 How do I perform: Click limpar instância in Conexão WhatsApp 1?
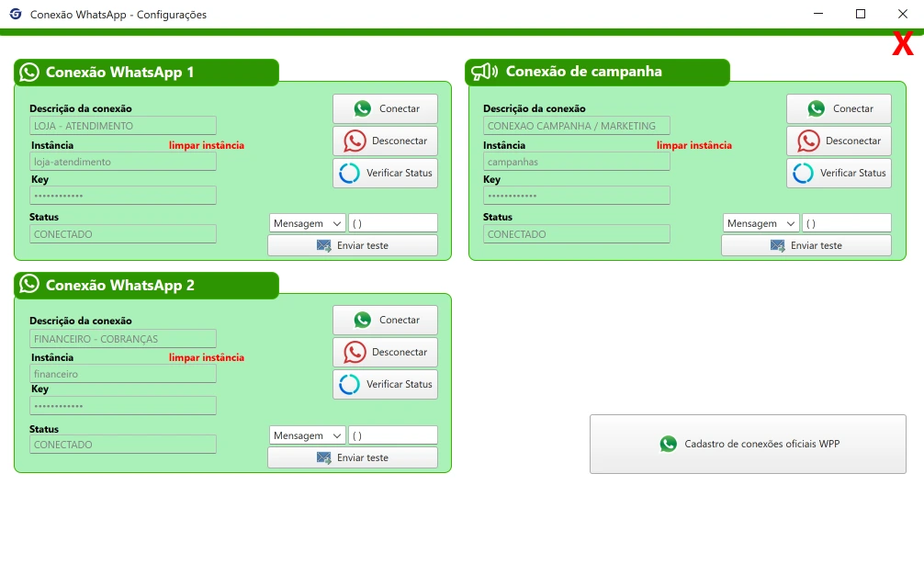coord(207,145)
